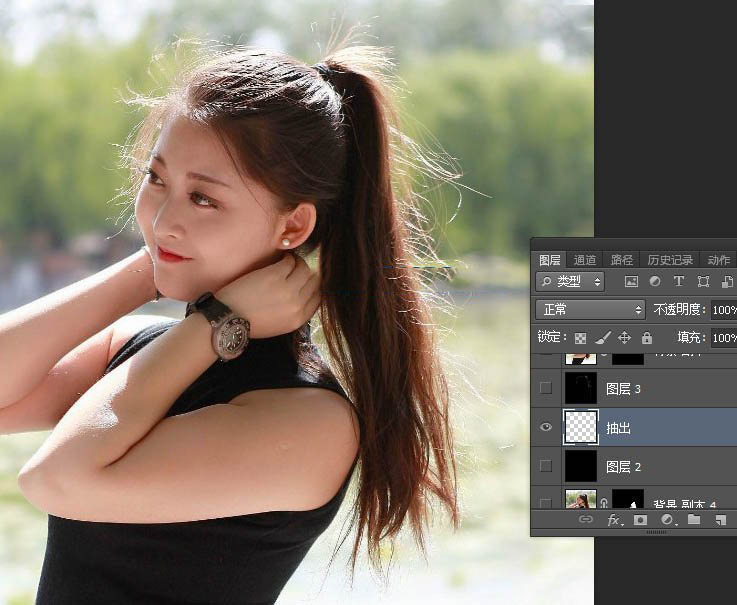Switch to the 路径 tab
Viewport: 737px width, 605px height.
point(621,260)
